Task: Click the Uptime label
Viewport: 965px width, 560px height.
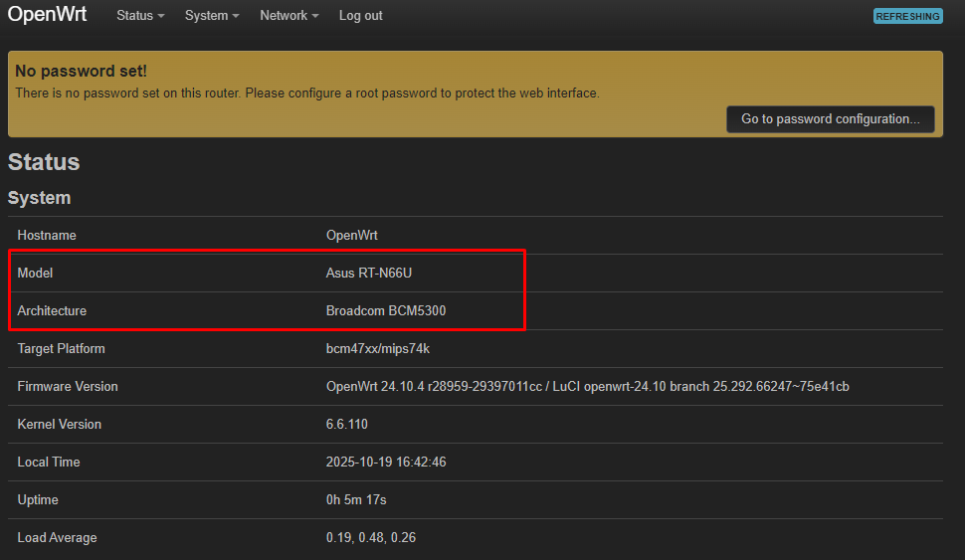Action: point(38,499)
